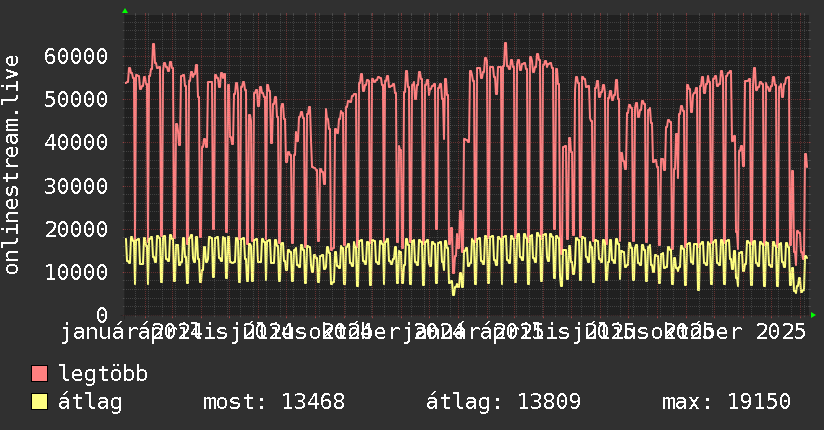Screen dimensions: 824x430
Task: Click the red legtöbb legend color swatch
Action: [x=39, y=374]
